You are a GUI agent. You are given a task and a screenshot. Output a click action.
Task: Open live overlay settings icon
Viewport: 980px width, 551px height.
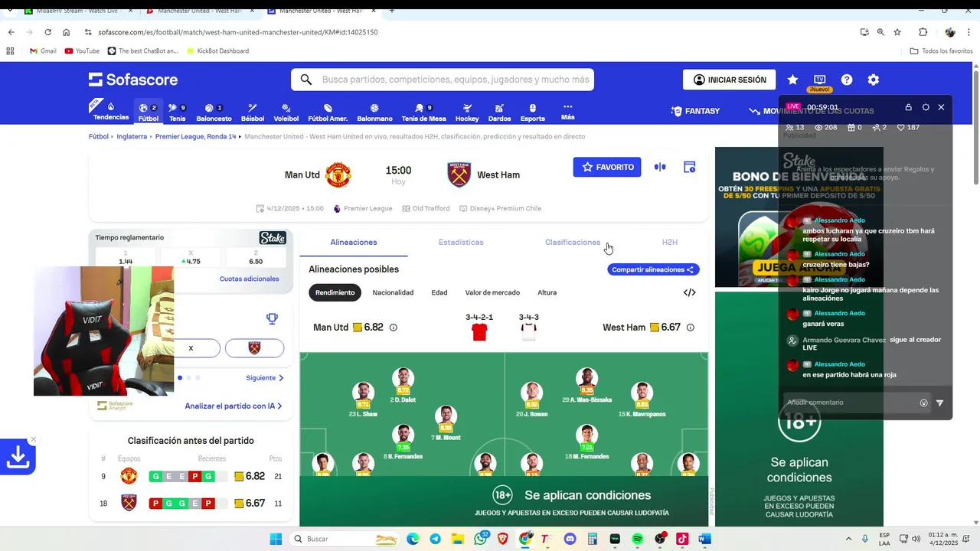click(926, 107)
